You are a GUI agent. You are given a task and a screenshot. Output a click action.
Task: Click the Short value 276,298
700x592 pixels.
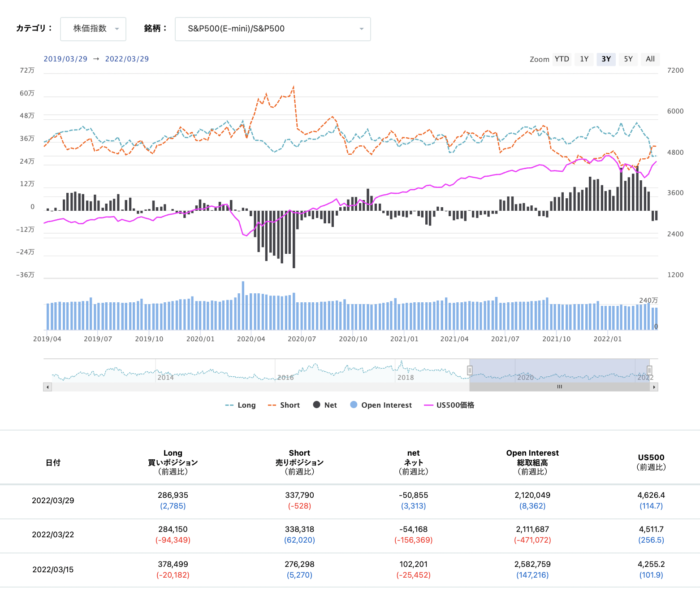coord(299,564)
